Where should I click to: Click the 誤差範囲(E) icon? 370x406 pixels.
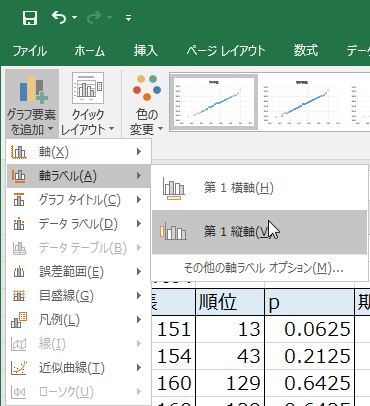coord(19,272)
